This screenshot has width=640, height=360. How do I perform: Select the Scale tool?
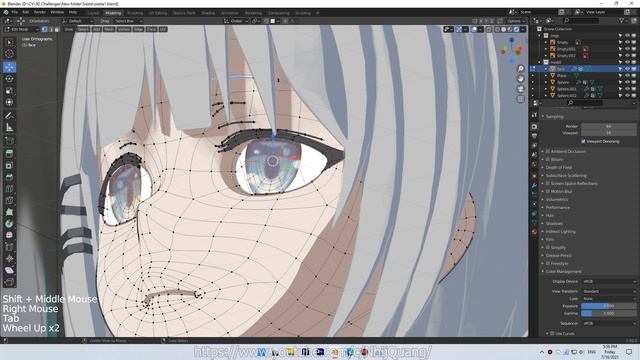click(9, 91)
